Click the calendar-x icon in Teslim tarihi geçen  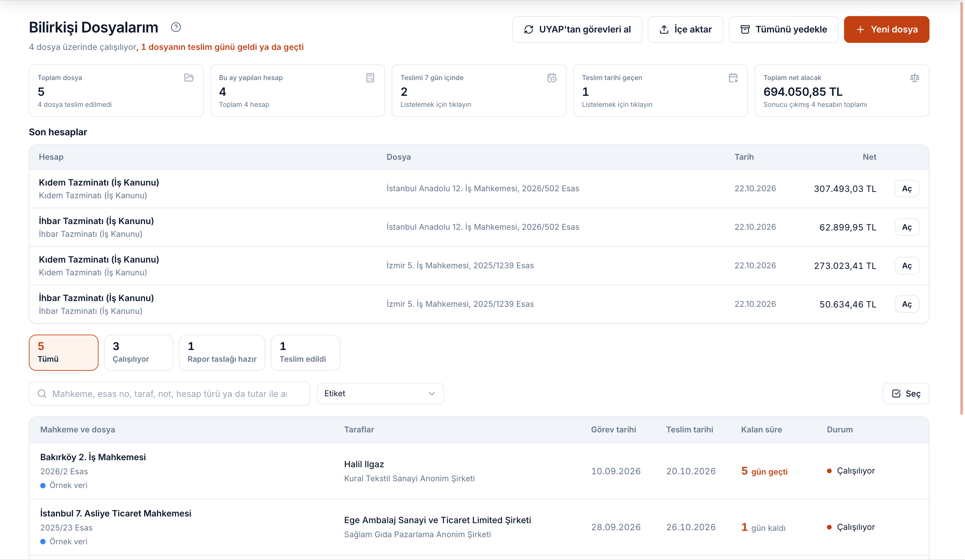point(733,78)
